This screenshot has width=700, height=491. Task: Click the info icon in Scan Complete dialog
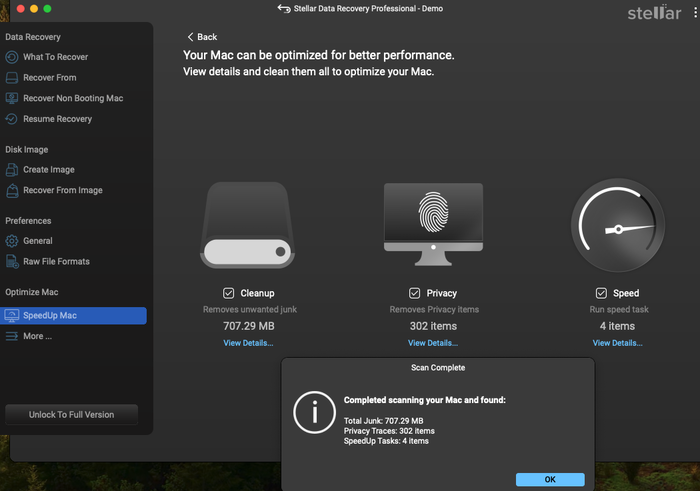[x=314, y=412]
